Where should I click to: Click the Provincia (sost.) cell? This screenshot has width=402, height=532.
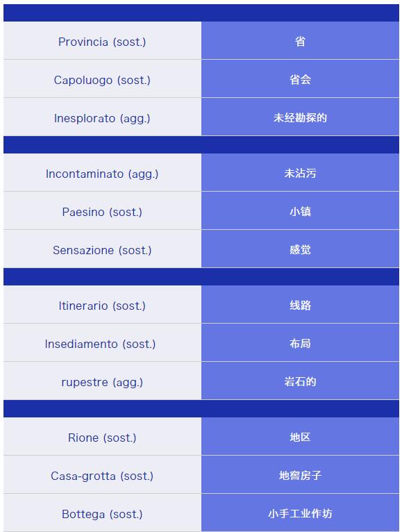pos(102,41)
